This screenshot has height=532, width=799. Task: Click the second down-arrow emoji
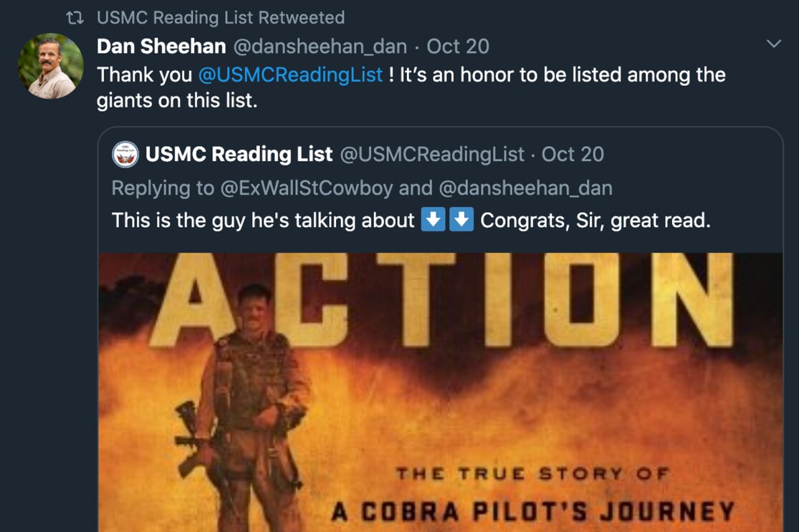tap(461, 220)
